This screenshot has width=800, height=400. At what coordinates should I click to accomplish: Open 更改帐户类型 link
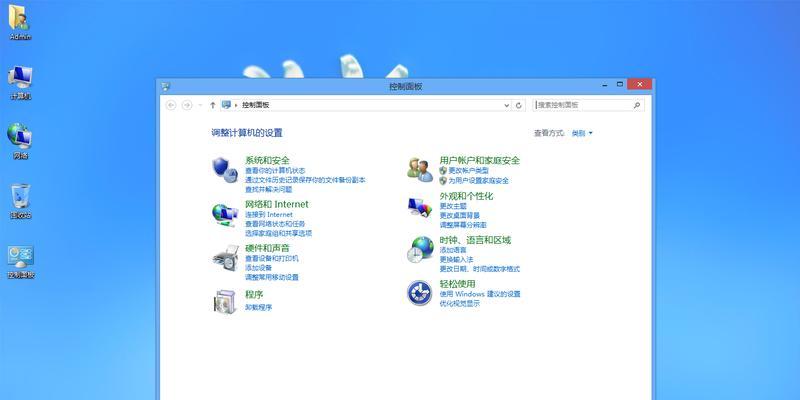(468, 170)
